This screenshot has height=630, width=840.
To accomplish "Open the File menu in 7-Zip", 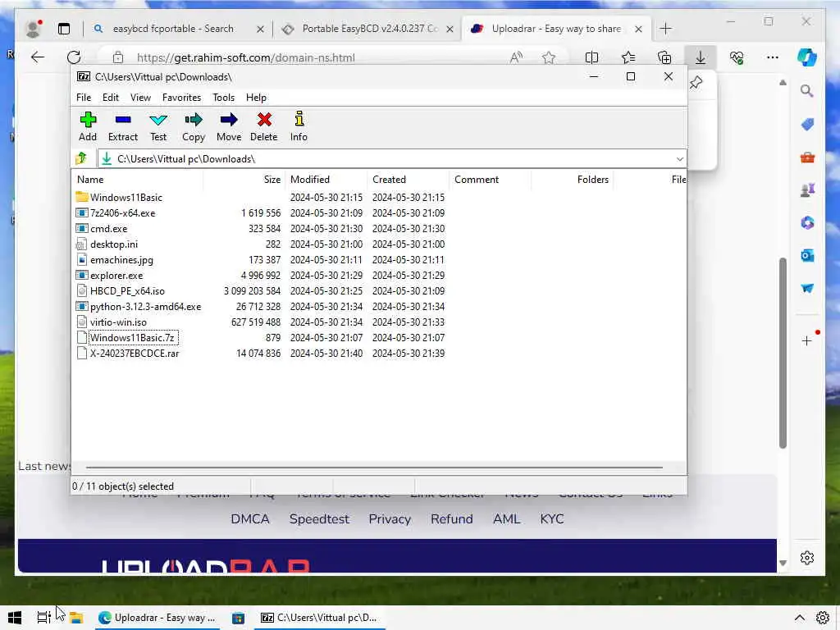I will click(x=84, y=98).
